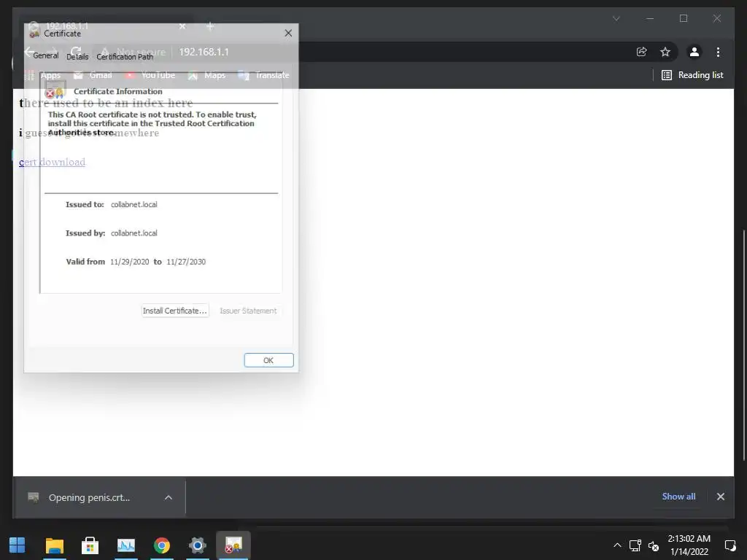Click the expiry date 11/27/2030
The height and width of the screenshot is (560, 747).
(186, 262)
